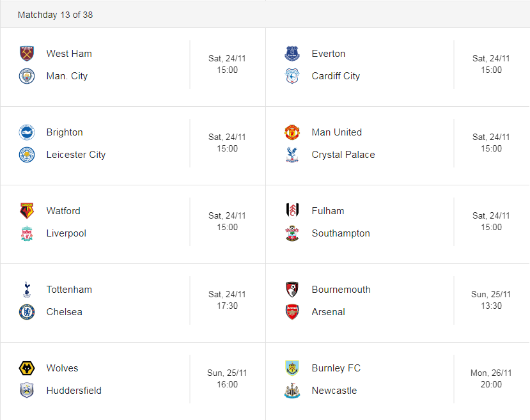Open Burnley FC match time Mon 26/11
The width and height of the screenshot is (530, 420).
491,379
